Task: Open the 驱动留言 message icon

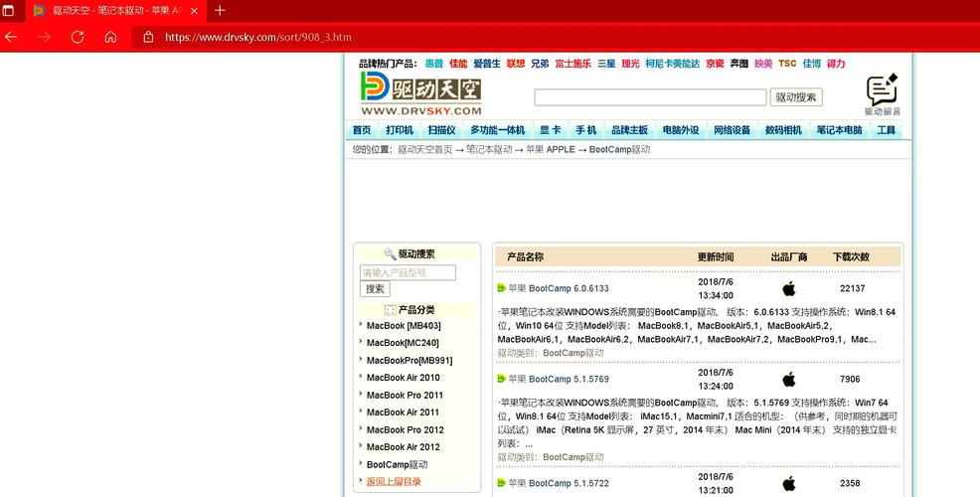Action: tap(882, 95)
